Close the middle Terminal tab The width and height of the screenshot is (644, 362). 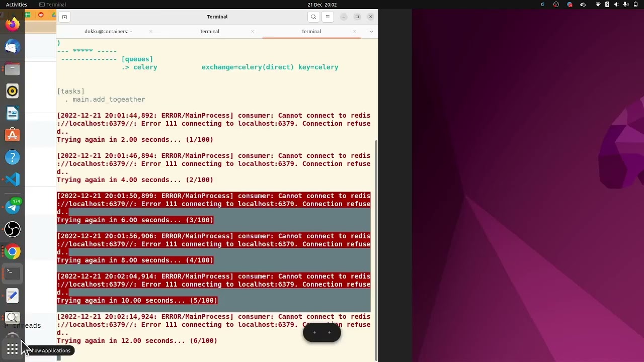point(252,31)
